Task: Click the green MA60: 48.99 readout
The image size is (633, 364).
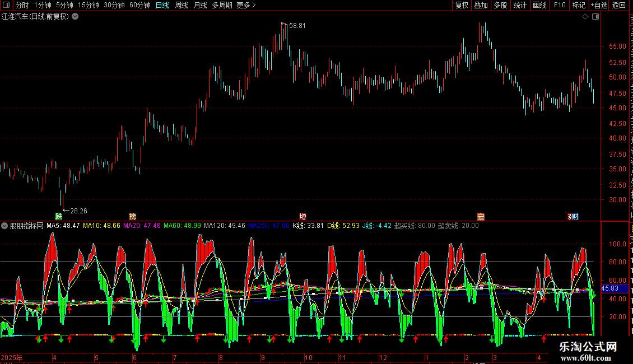Action: [182, 226]
